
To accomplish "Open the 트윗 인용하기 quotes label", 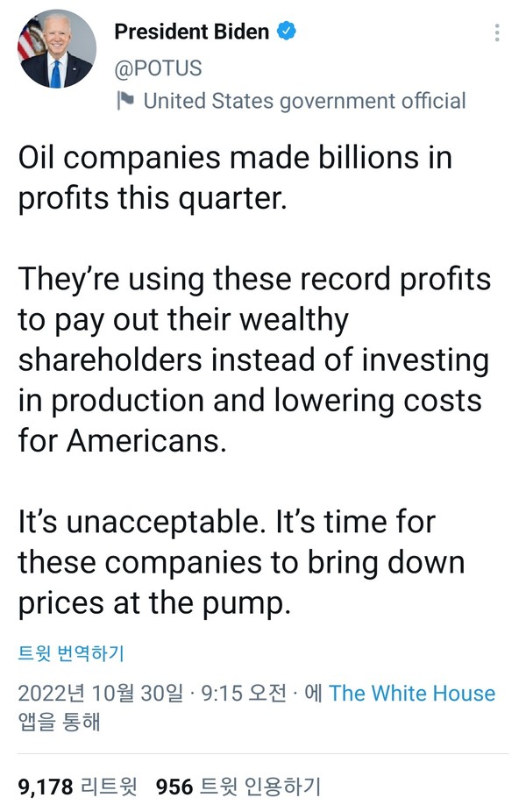I will (260, 787).
